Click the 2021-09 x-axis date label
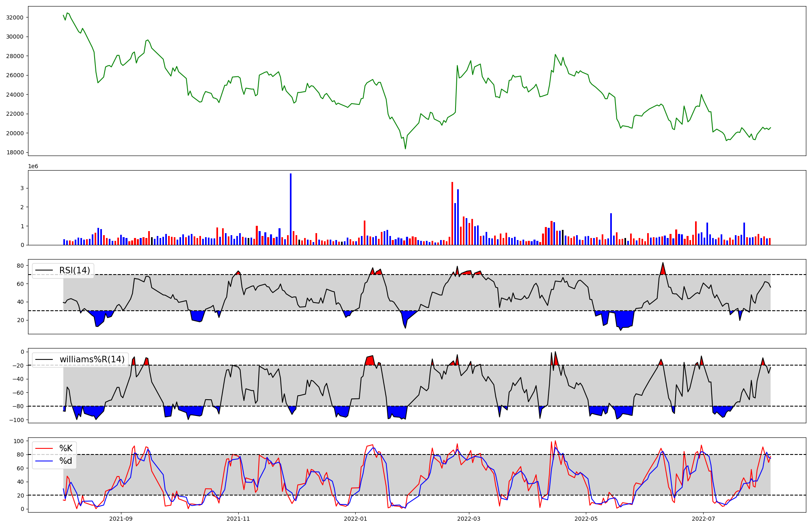This screenshot has width=812, height=528. pos(121,519)
